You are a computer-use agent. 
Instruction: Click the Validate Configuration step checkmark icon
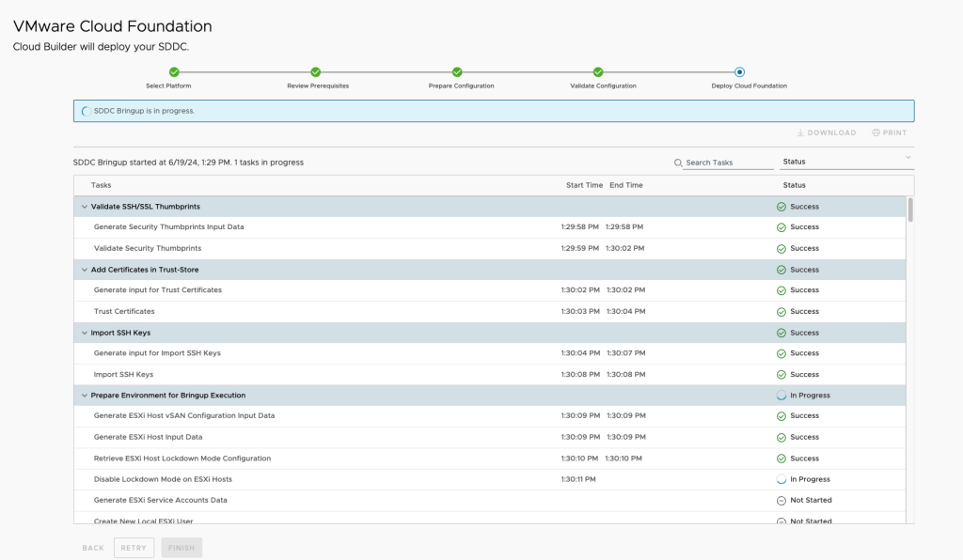coord(598,72)
